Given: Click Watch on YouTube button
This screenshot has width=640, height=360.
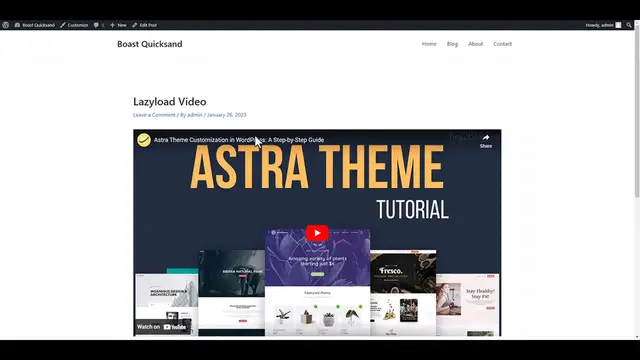Looking at the screenshot, I should [x=162, y=327].
